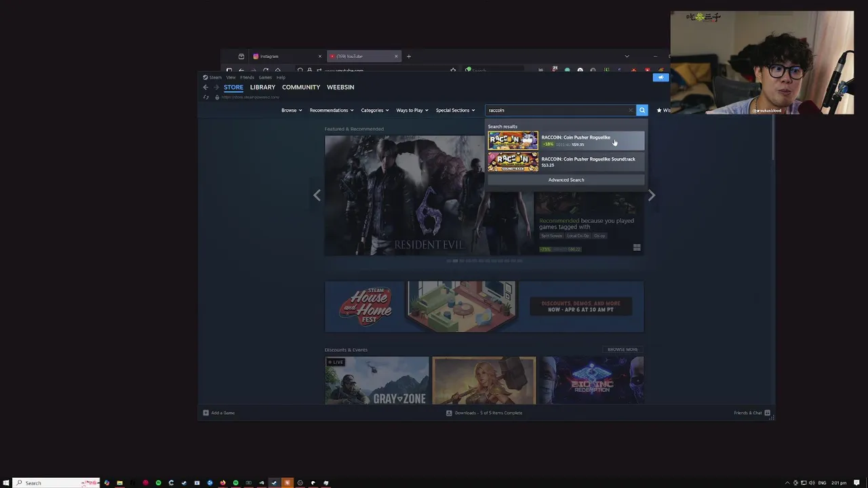Image resolution: width=868 pixels, height=488 pixels.
Task: Click the Windows taskbar Search box
Action: coord(57,483)
